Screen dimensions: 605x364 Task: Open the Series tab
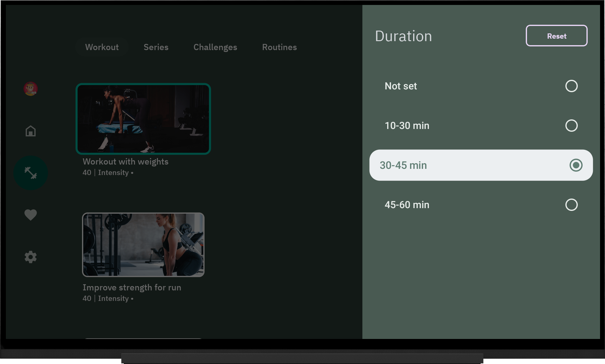(156, 47)
